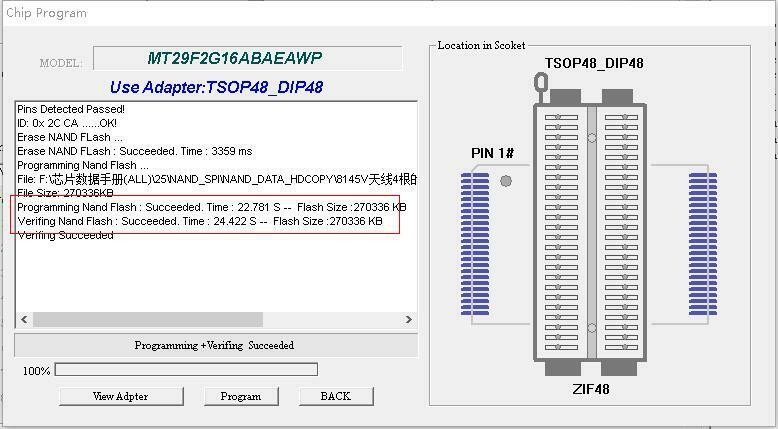Click the log scrollbar right arrow
The width and height of the screenshot is (778, 429).
(408, 319)
